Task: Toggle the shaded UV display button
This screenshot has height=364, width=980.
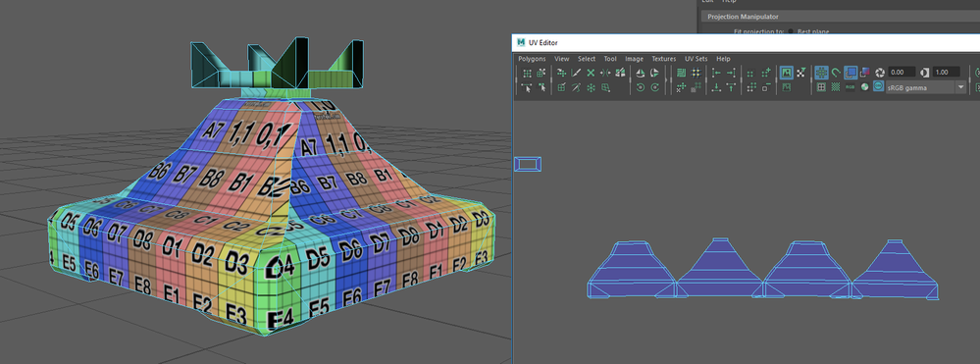Action: click(850, 74)
